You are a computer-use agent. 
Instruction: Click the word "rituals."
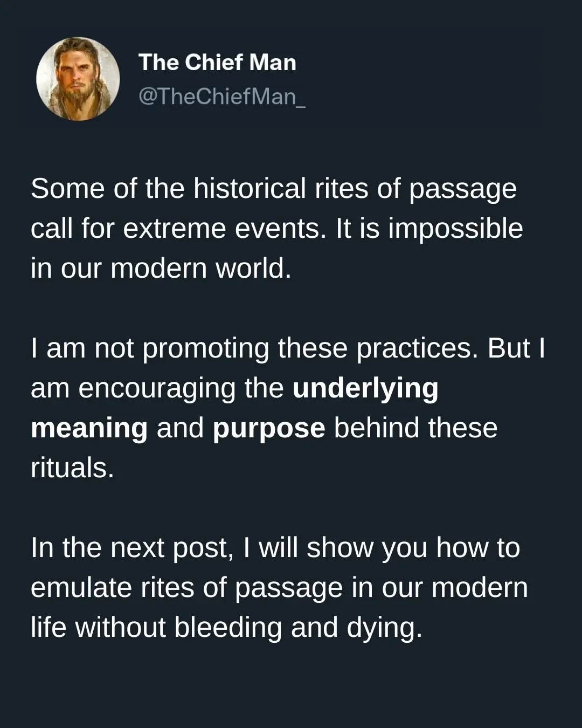(x=72, y=468)
